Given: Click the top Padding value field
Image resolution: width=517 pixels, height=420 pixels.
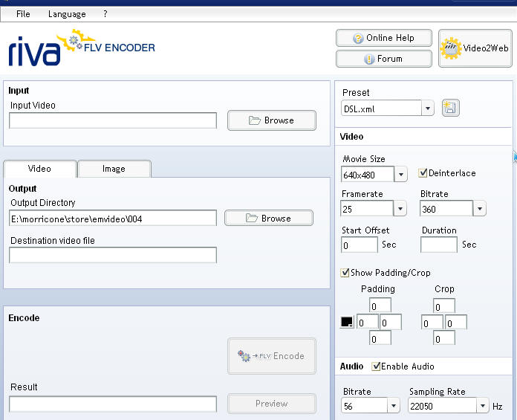Looking at the screenshot, I should (x=380, y=306).
